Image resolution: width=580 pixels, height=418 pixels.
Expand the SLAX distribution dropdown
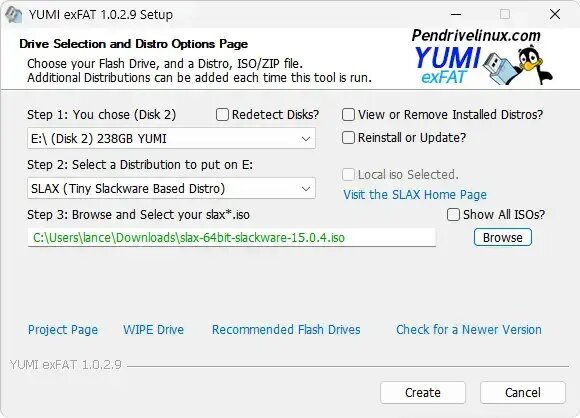tap(171, 189)
